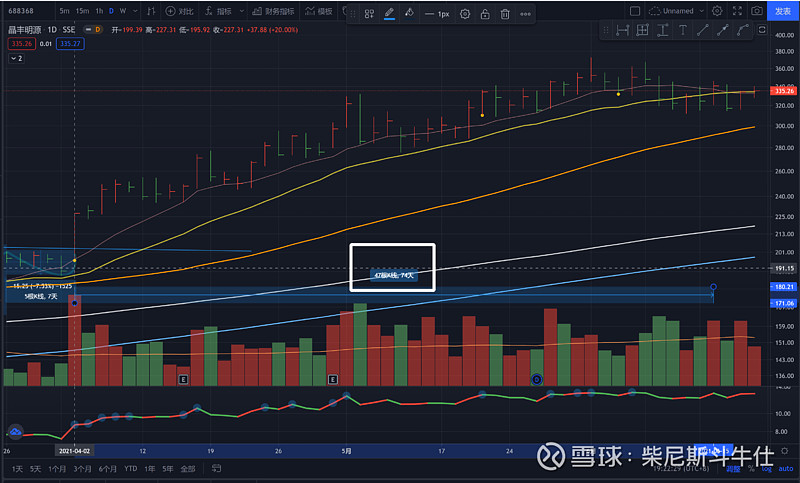Select the daily D interval

tap(111, 11)
